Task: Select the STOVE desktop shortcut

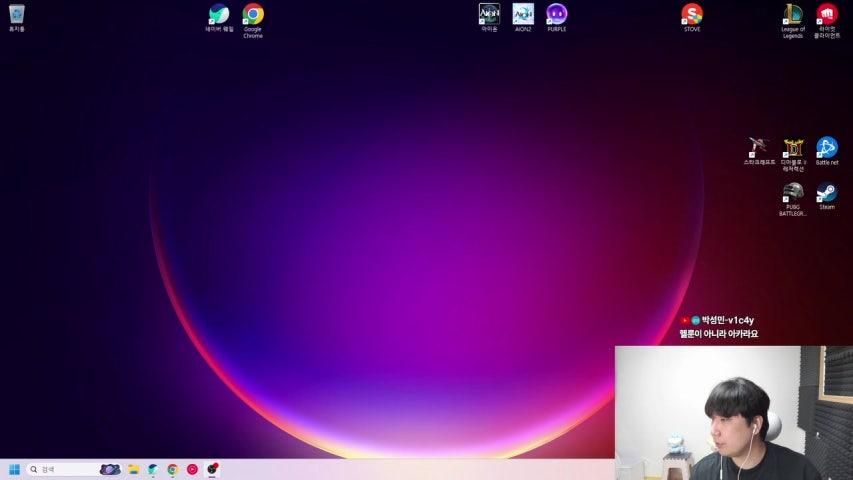Action: [x=692, y=14]
